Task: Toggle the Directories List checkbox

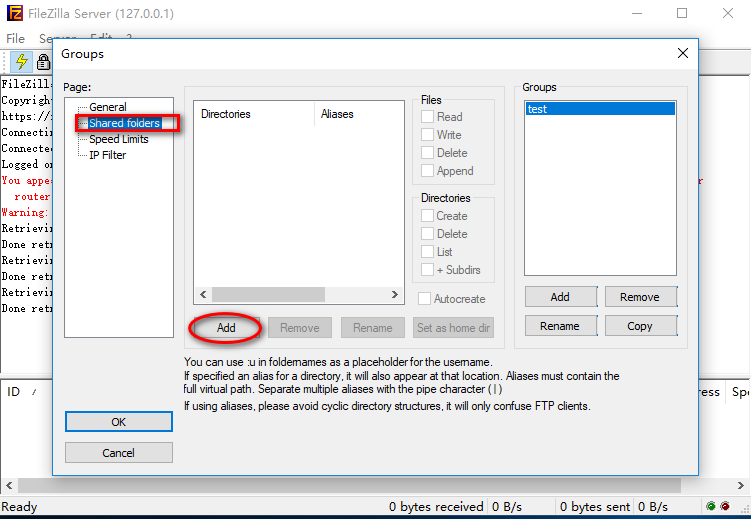Action: [x=427, y=252]
